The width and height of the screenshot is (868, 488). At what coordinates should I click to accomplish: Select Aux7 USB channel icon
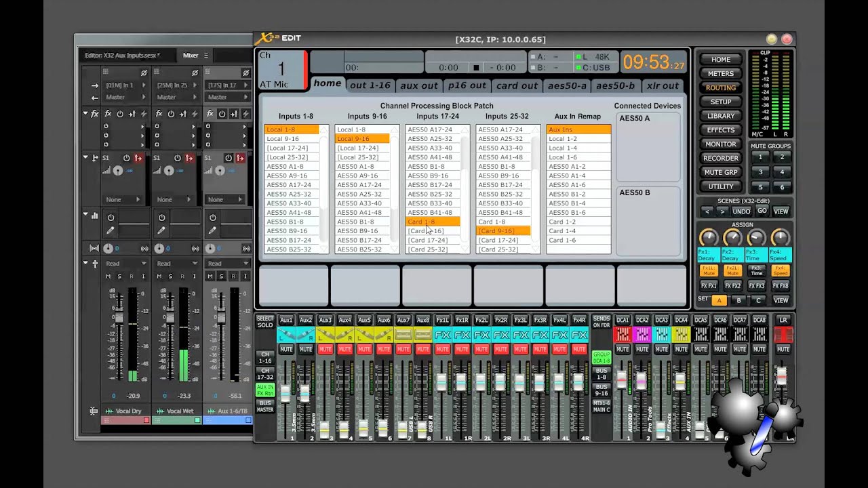click(403, 335)
